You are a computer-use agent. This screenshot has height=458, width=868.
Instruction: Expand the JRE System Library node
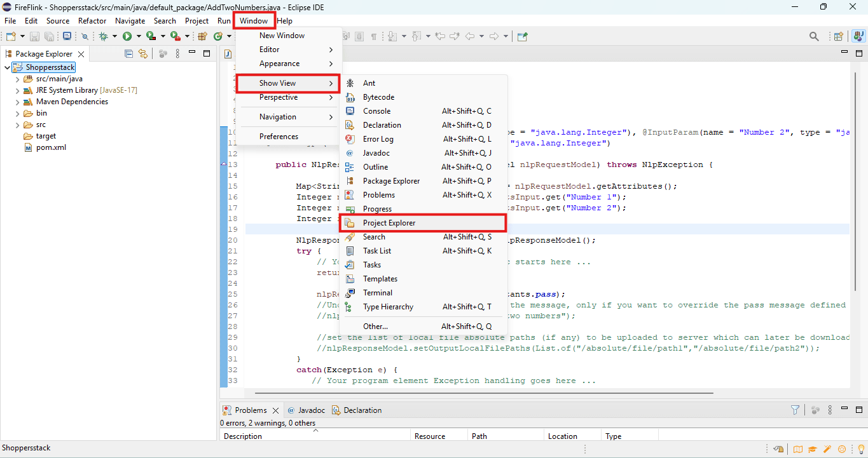[x=17, y=90]
